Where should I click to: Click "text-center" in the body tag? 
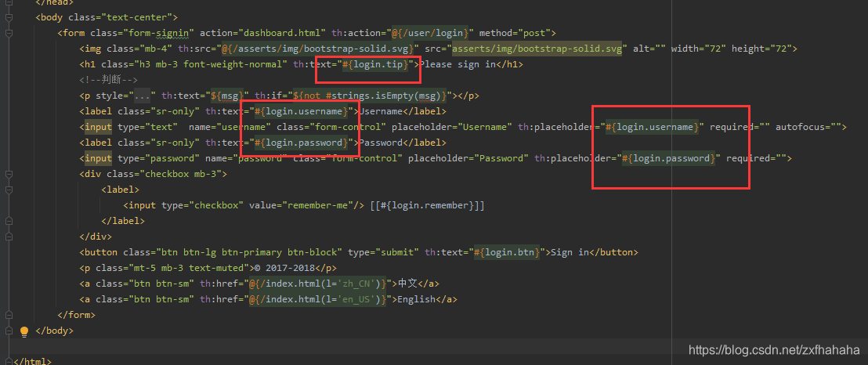[x=139, y=17]
